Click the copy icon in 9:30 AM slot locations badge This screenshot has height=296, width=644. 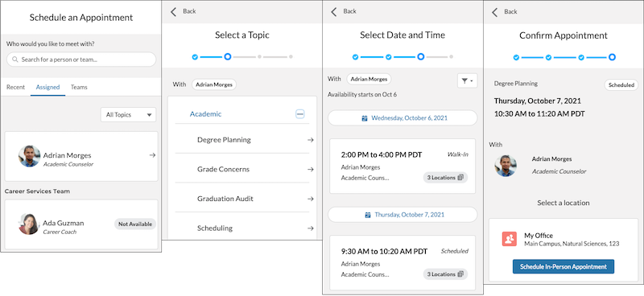[460, 274]
